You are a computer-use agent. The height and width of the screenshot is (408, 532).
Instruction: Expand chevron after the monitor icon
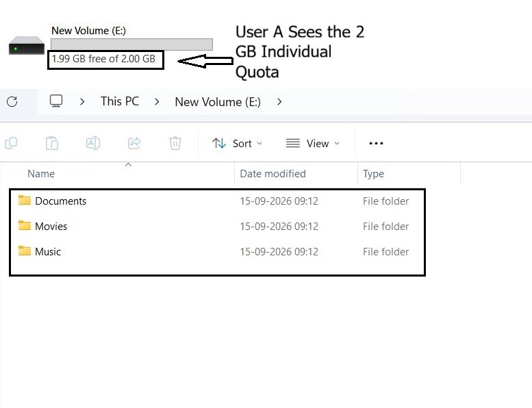82,101
